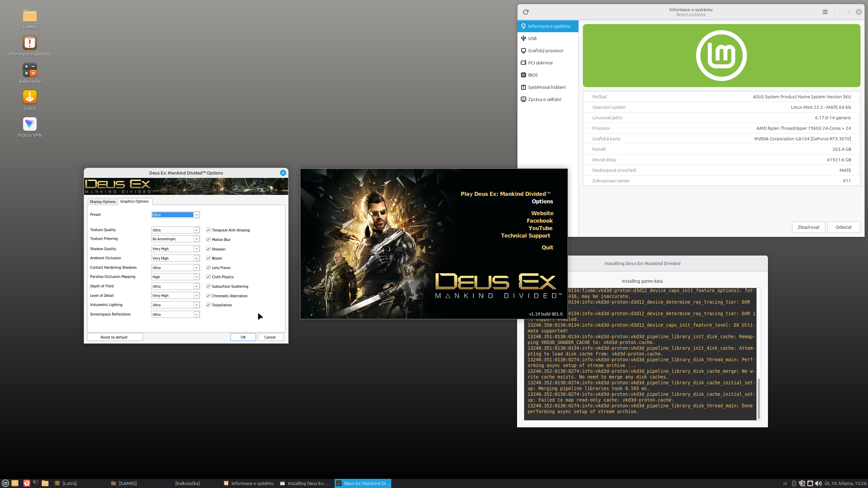Switch to the Display Options tab
Viewport: 868px width, 488px height.
[x=102, y=202]
